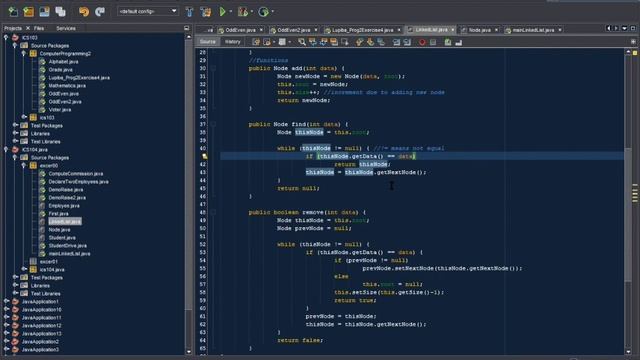
Task: Expand the ics103 package node
Action: pos(24,118)
